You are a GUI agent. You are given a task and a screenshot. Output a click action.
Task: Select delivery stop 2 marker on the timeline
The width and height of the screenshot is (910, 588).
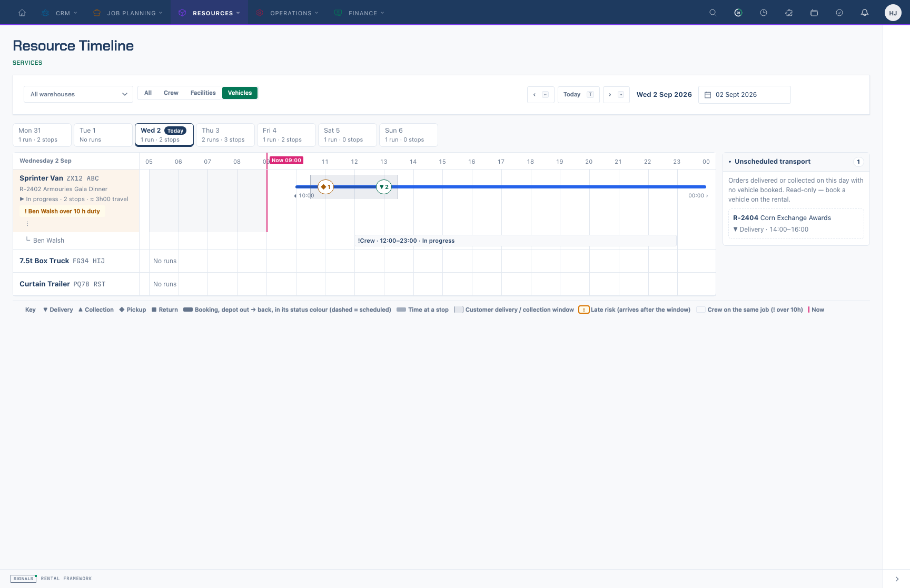point(384,187)
